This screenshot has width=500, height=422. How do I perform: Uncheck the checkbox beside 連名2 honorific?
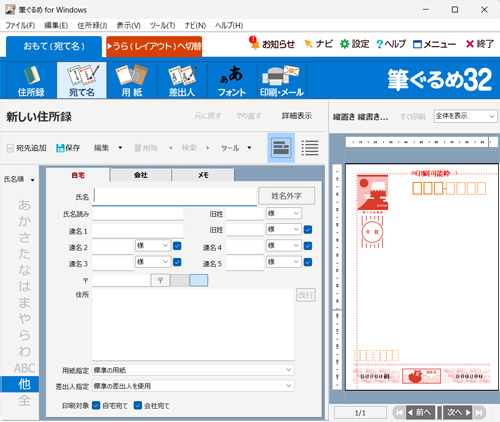[x=177, y=246]
